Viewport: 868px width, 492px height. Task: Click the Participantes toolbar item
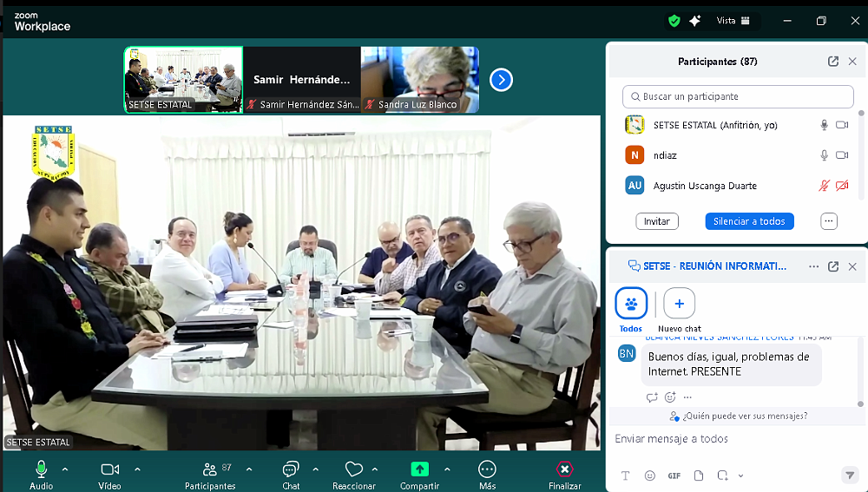pyautogui.click(x=210, y=469)
